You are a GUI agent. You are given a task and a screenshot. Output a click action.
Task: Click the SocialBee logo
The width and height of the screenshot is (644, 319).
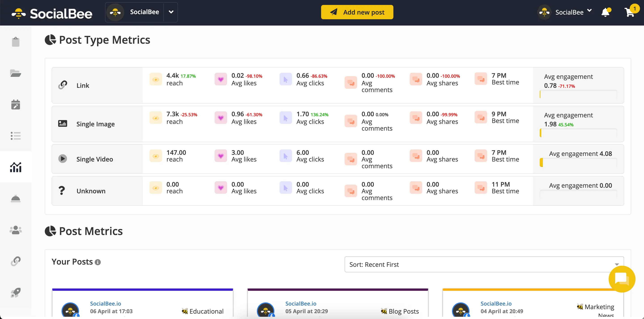(x=52, y=13)
